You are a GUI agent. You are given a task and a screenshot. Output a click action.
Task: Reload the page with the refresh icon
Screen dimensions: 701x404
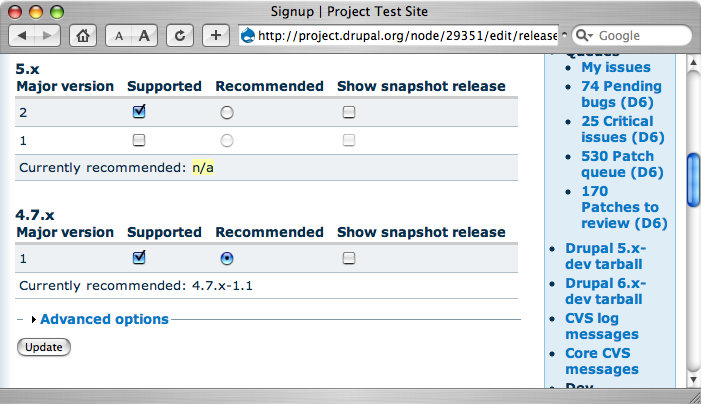(180, 35)
